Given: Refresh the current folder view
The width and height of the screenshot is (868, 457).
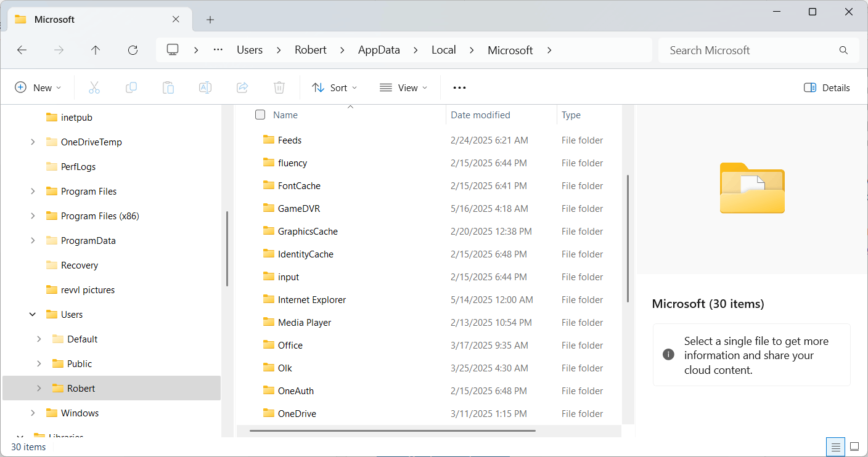Looking at the screenshot, I should 132,50.
